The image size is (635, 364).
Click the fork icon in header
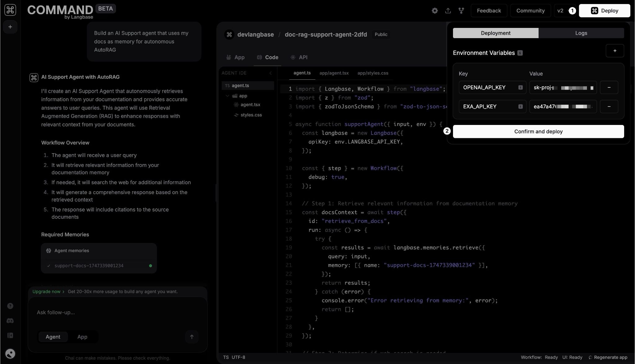[461, 11]
